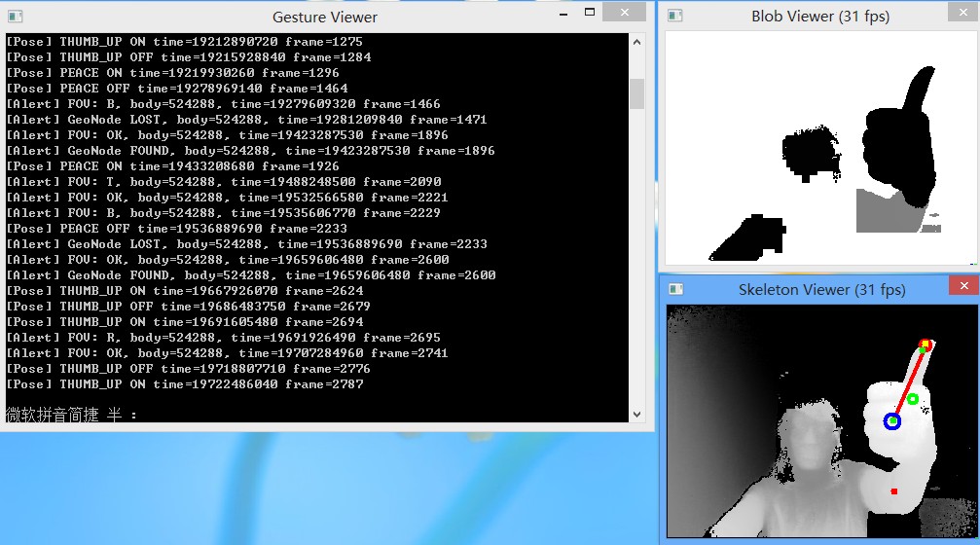Click the PEACE OFF line frame=1464
Screen dimensions: 980x545
177,89
